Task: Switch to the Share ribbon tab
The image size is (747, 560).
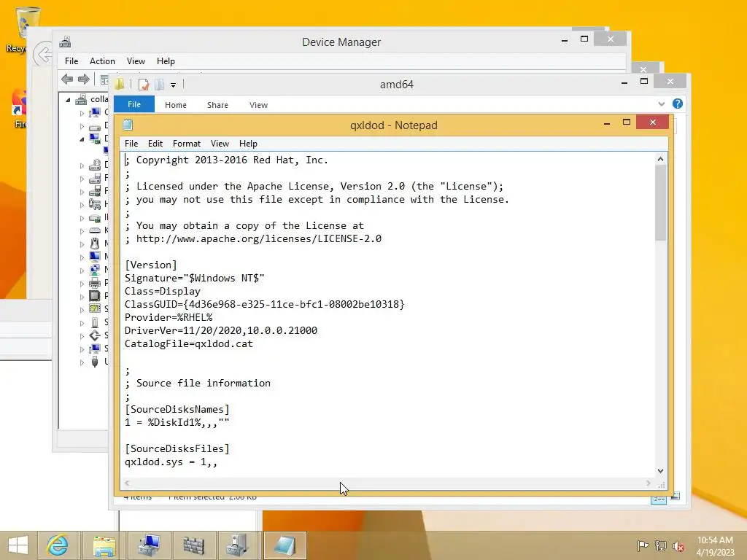Action: (x=217, y=105)
